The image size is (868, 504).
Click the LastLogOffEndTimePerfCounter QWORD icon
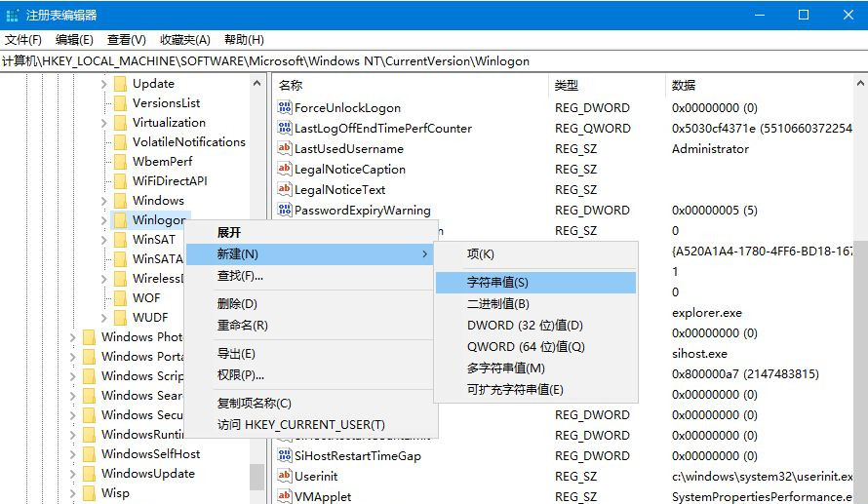(x=285, y=129)
